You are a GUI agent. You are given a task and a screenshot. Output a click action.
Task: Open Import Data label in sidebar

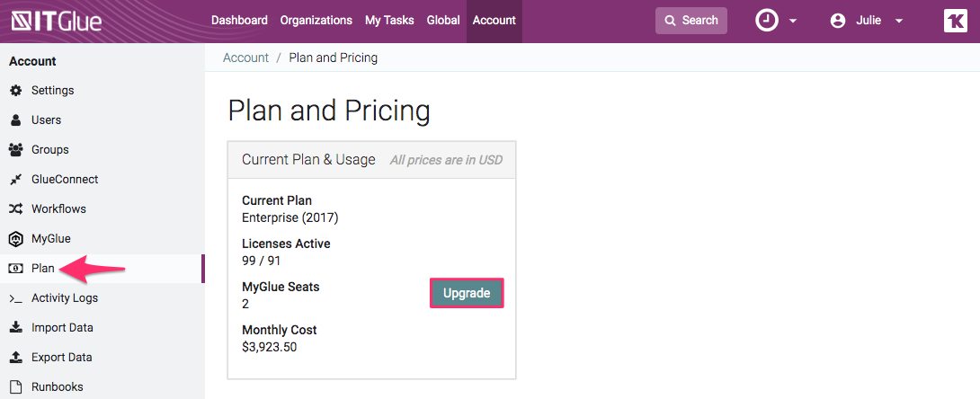63,328
